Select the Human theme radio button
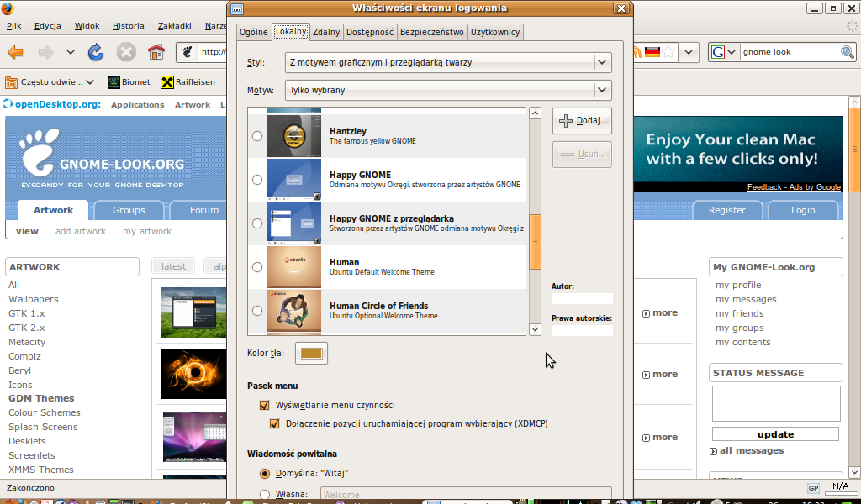Image resolution: width=861 pixels, height=504 pixels. tap(257, 267)
